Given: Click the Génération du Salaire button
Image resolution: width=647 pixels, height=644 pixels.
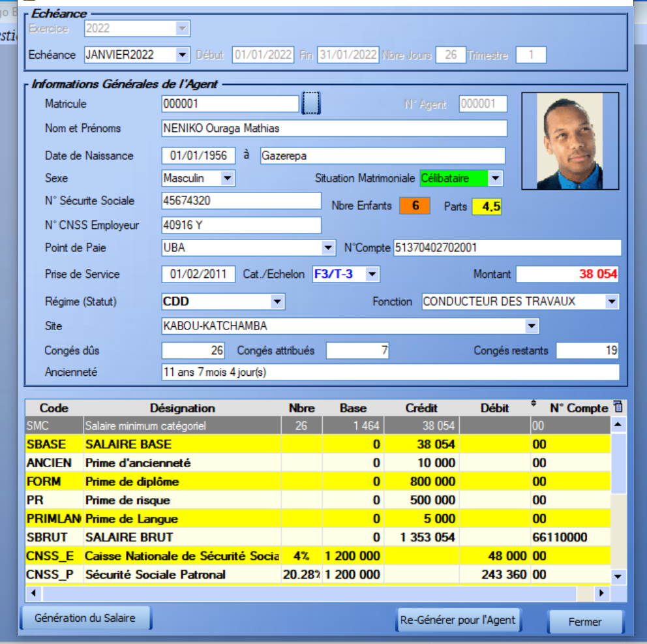Looking at the screenshot, I should 85,617.
